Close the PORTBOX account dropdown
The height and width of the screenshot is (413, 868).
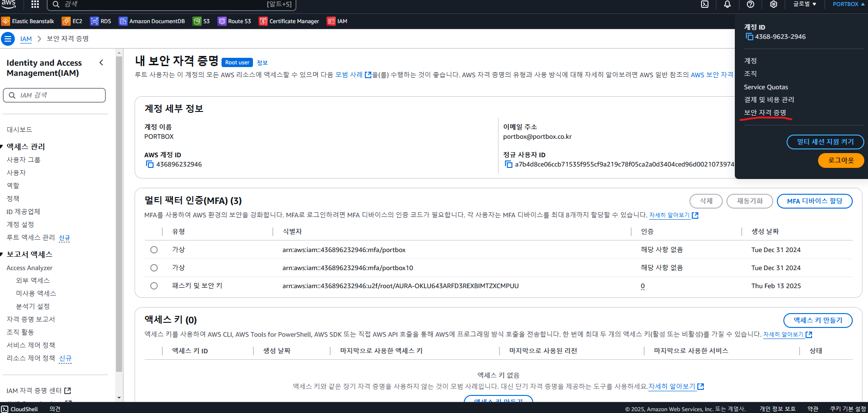849,4
